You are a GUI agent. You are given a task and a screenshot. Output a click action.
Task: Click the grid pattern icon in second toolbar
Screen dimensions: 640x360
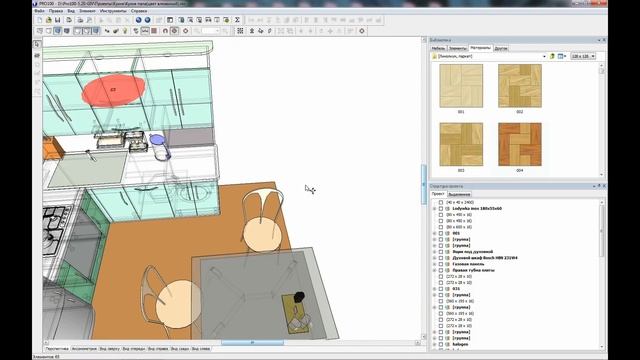[x=240, y=31]
